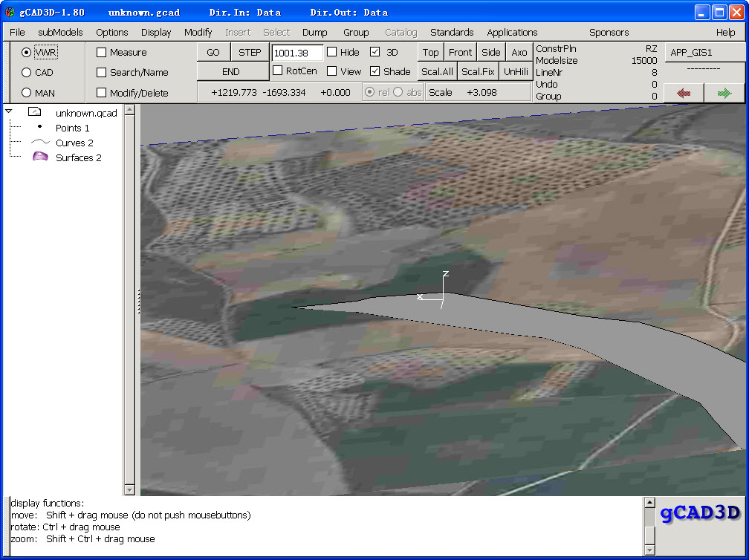The image size is (749, 560).
Task: Switch to Top view
Action: point(430,52)
